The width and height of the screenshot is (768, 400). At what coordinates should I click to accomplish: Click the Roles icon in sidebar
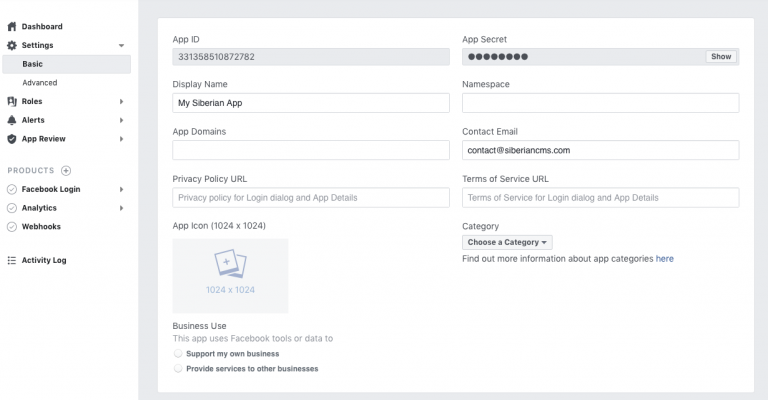point(12,101)
